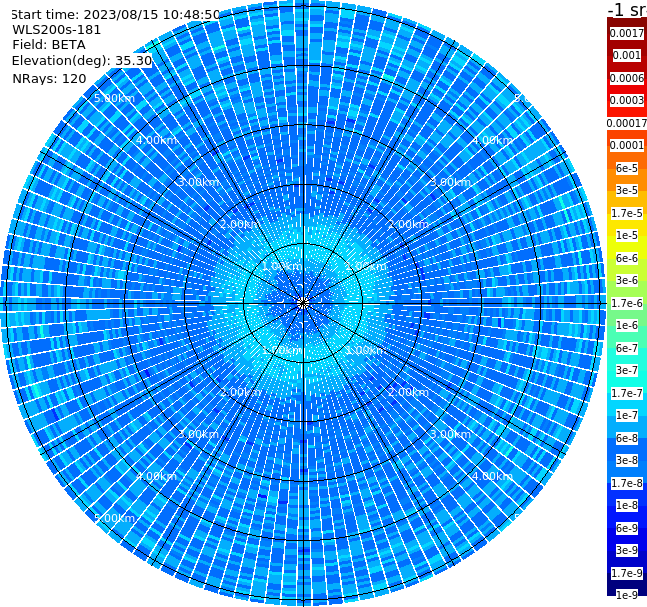The height and width of the screenshot is (607, 647).
Task: Select the 3e-9 colorbar label
Action: 627,550
